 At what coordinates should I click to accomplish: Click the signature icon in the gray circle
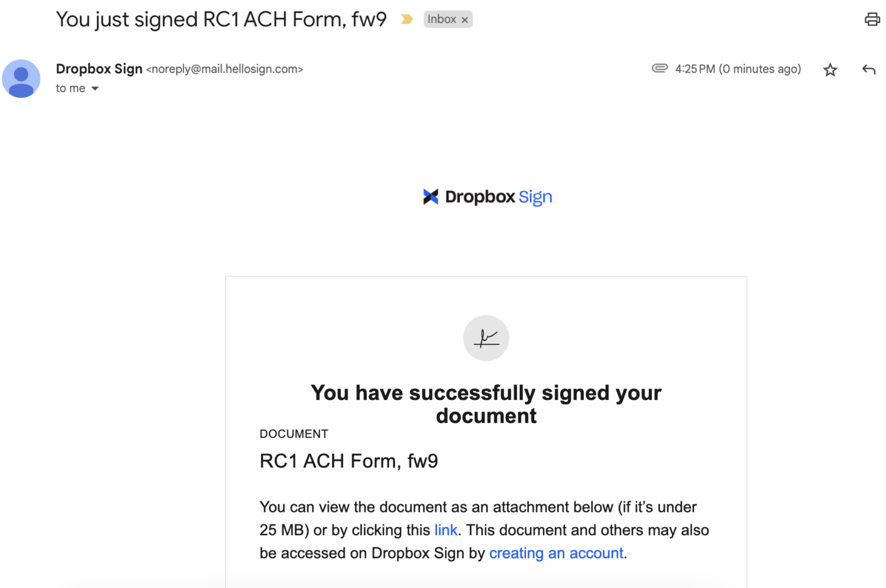[486, 338]
